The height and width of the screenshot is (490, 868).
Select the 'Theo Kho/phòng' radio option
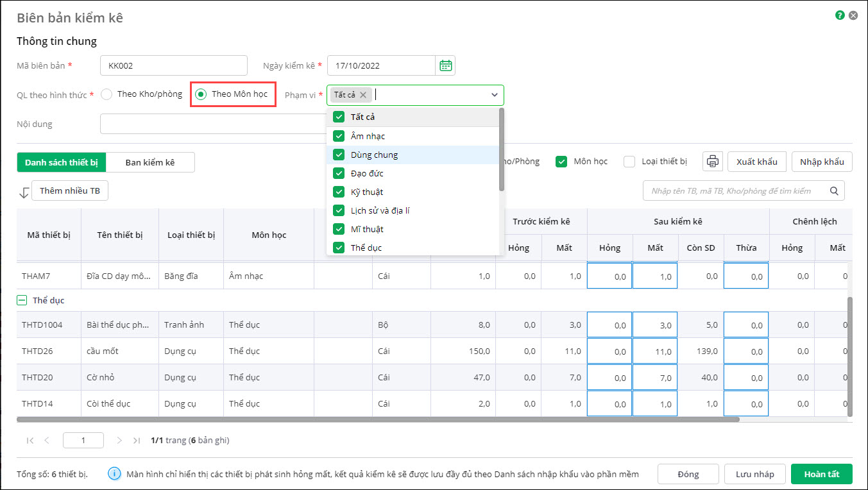click(x=106, y=94)
